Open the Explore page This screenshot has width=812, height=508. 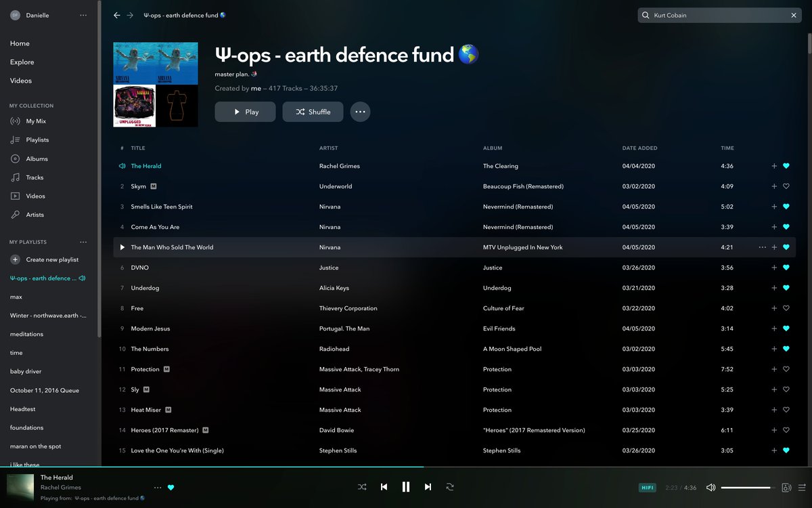click(22, 62)
